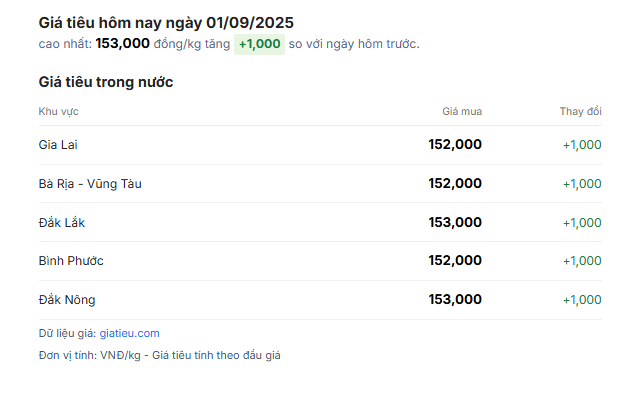The width and height of the screenshot is (628, 399).
Task: Click the +1,000 change for Gia Lai
Action: 582,145
